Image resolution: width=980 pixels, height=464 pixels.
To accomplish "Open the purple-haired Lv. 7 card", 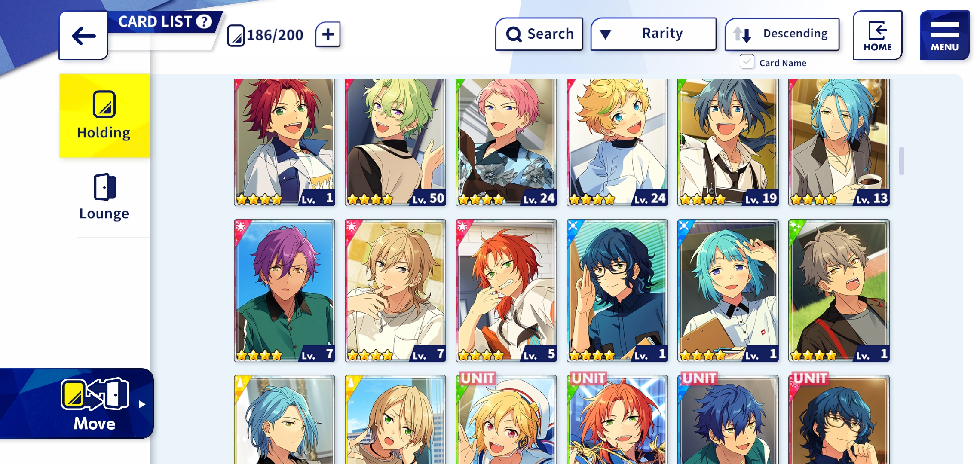I will [284, 290].
